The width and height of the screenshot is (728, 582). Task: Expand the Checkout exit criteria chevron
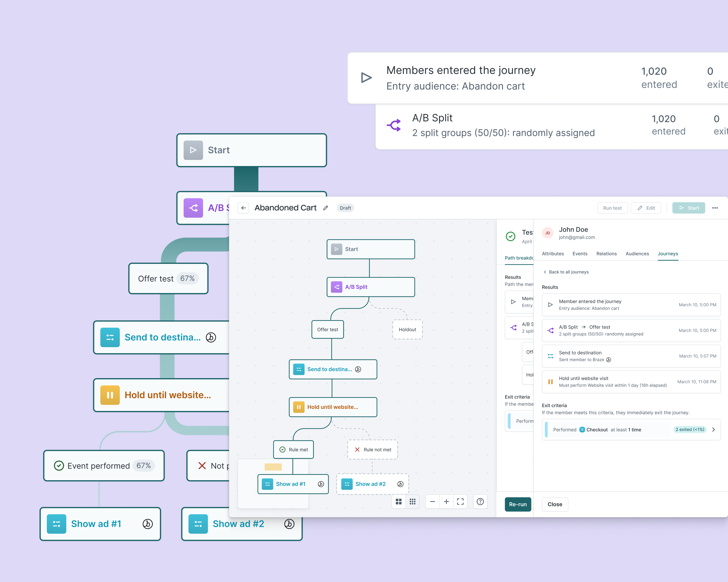[x=713, y=430]
